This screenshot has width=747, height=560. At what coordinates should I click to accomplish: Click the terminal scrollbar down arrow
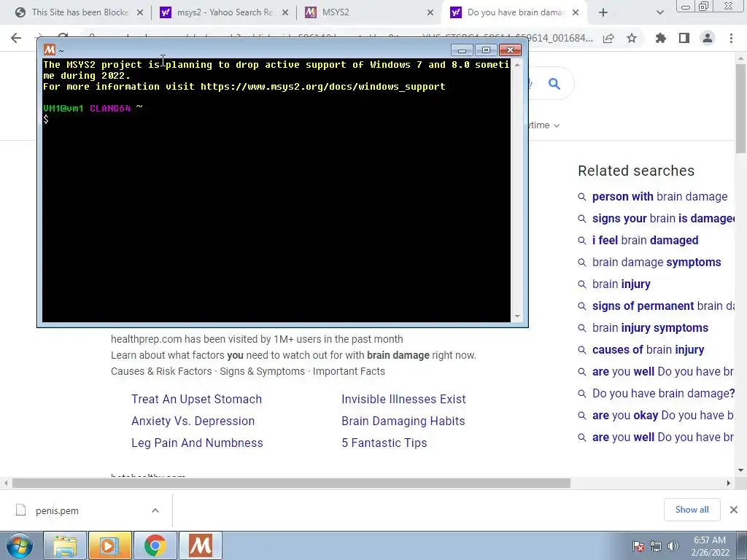pos(517,316)
